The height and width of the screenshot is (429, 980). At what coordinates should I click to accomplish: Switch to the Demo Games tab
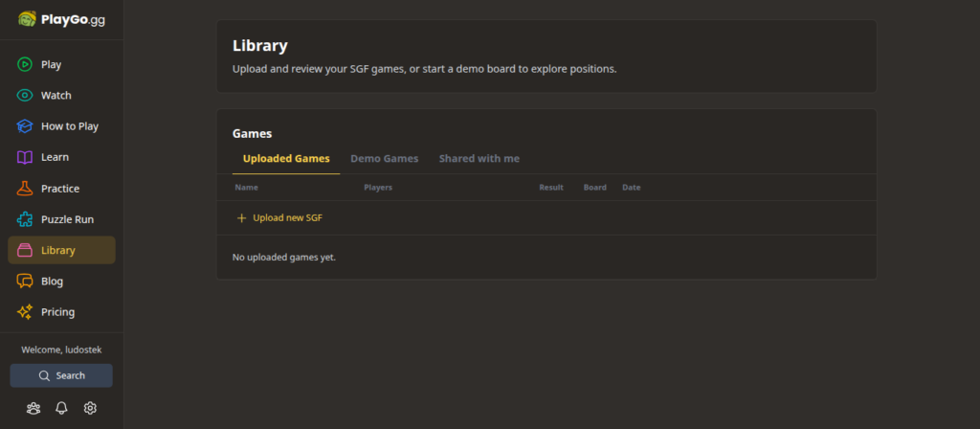384,159
